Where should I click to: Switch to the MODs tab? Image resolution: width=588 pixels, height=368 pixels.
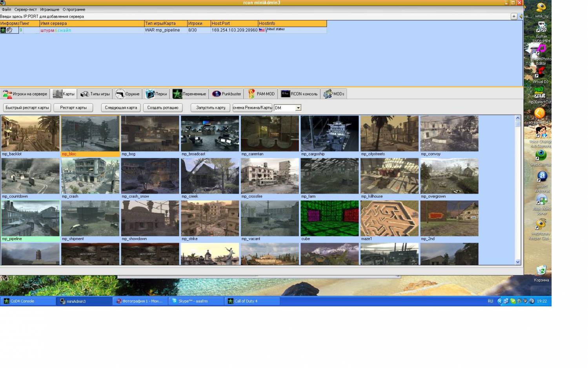coord(334,94)
